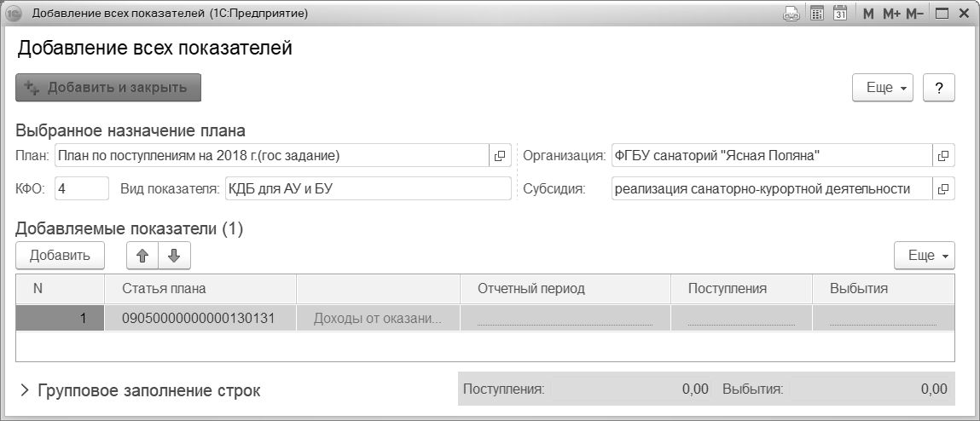
Task: Click the M− memory subtract button
Action: (x=915, y=14)
